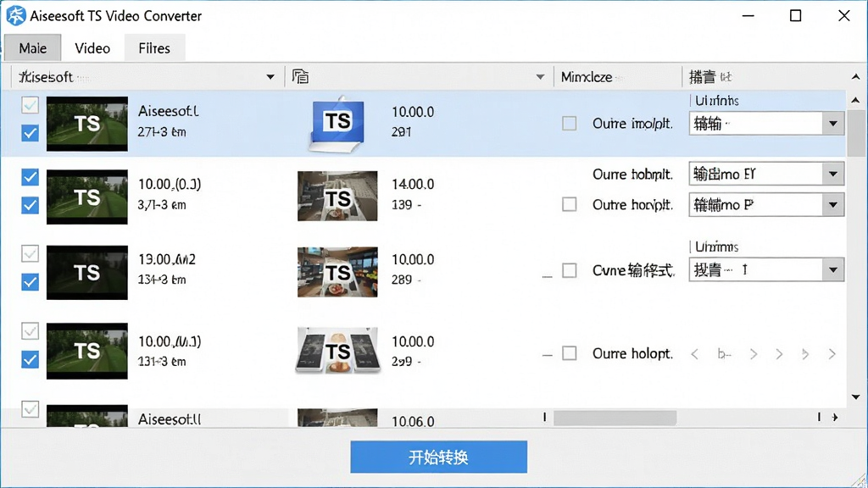
Task: Click the horizontal scrollbar right arrow
Action: click(835, 417)
